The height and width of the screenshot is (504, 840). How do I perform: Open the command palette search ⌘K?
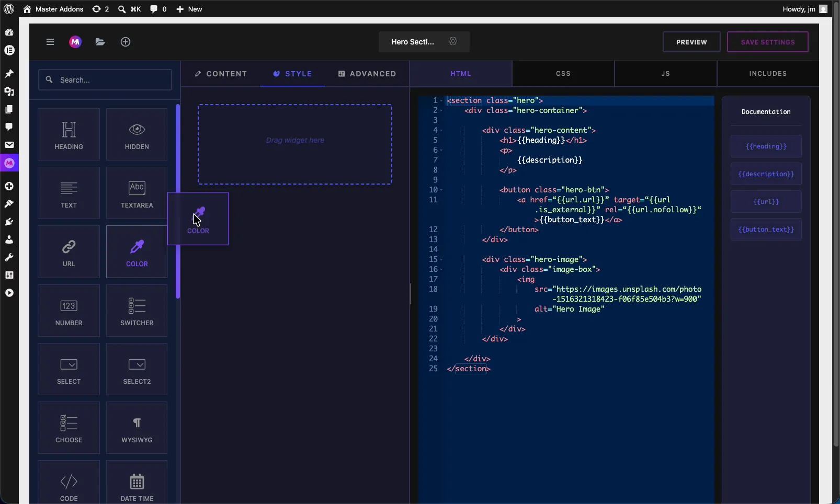click(129, 9)
